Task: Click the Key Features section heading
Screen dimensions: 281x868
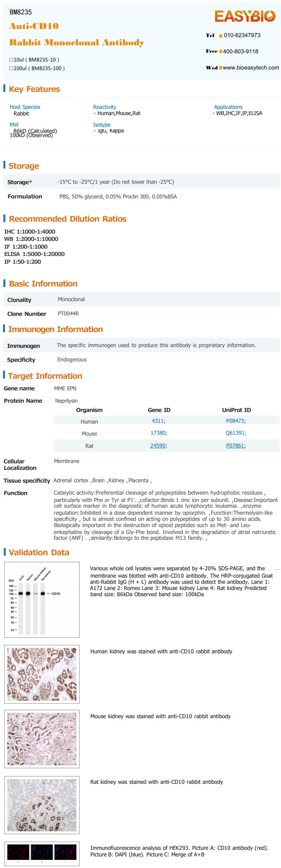Action: (x=34, y=89)
